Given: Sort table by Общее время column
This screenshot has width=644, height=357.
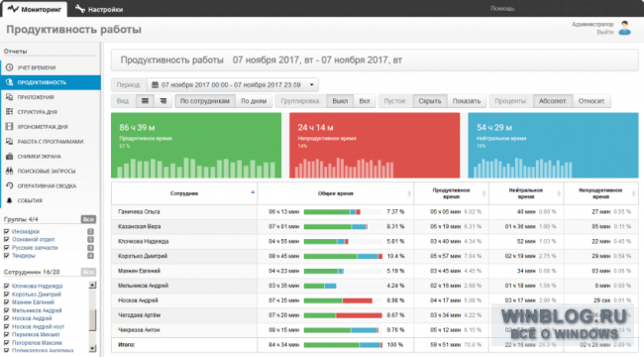Looking at the screenshot, I should tap(336, 193).
